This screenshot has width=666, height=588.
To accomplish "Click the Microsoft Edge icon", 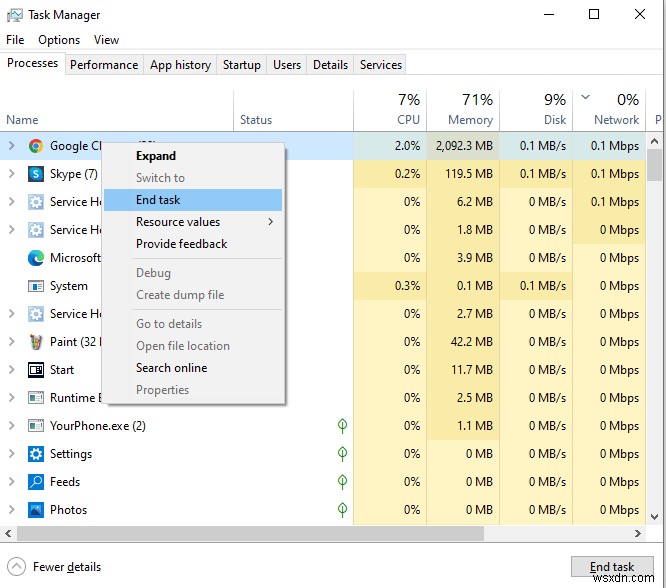I will (x=36, y=258).
